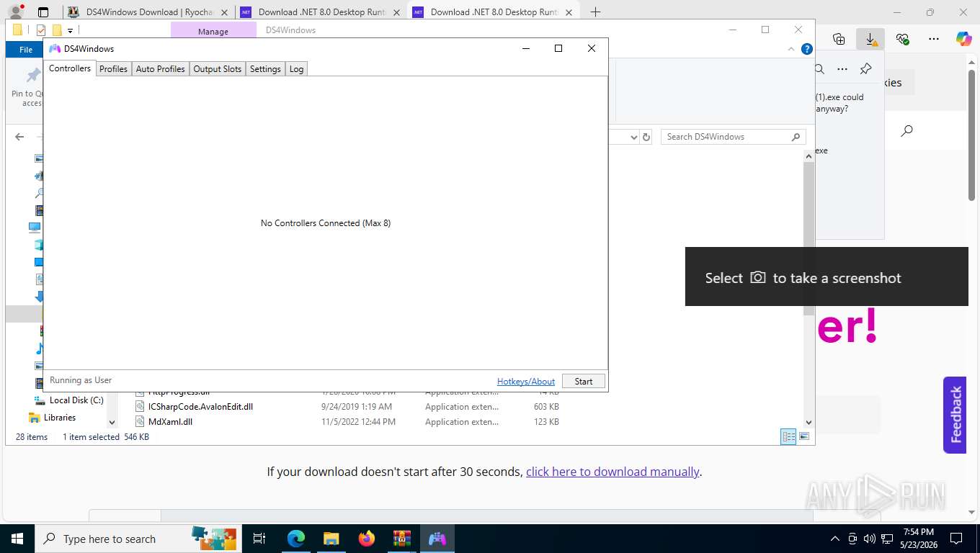The image size is (980, 553).
Task: Select the Manage ribbon tab in Explorer
Action: tap(213, 31)
